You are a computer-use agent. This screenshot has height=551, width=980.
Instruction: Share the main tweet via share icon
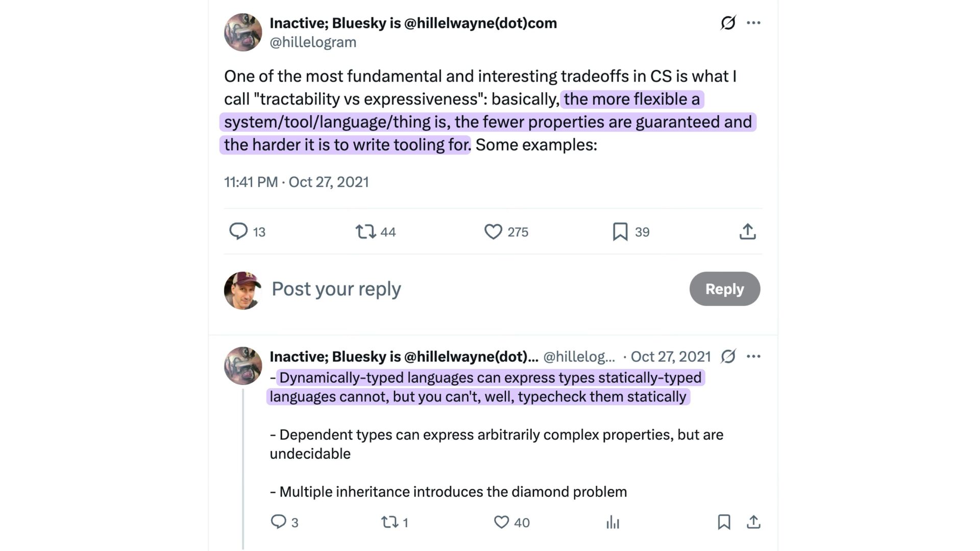(x=747, y=232)
